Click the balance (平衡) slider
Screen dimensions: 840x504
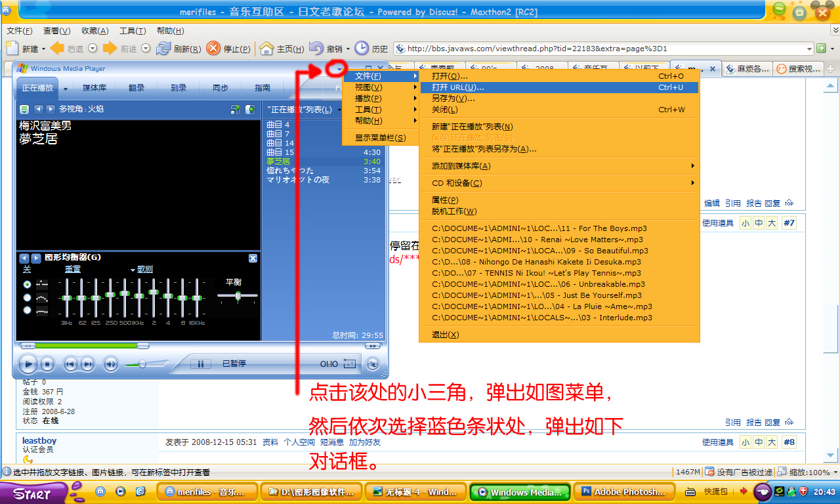pos(237,296)
